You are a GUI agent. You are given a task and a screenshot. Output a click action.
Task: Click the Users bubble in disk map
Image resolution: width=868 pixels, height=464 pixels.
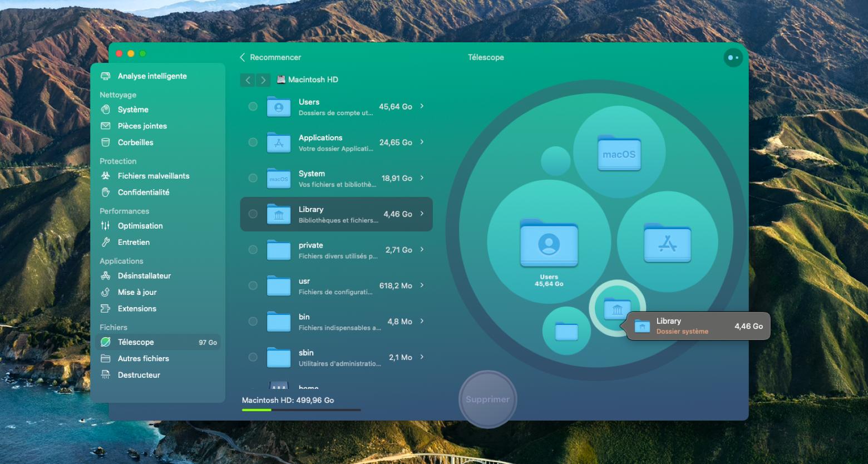click(x=549, y=241)
